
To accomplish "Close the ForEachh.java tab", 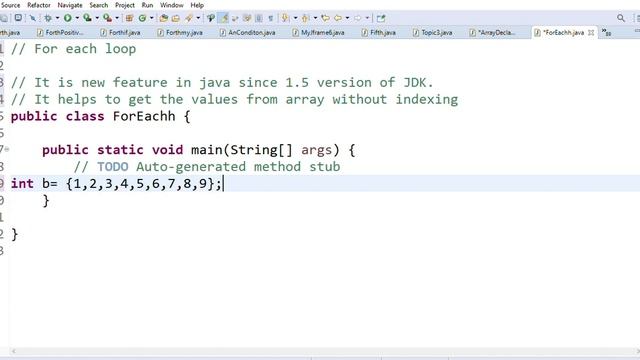I will pos(591,33).
